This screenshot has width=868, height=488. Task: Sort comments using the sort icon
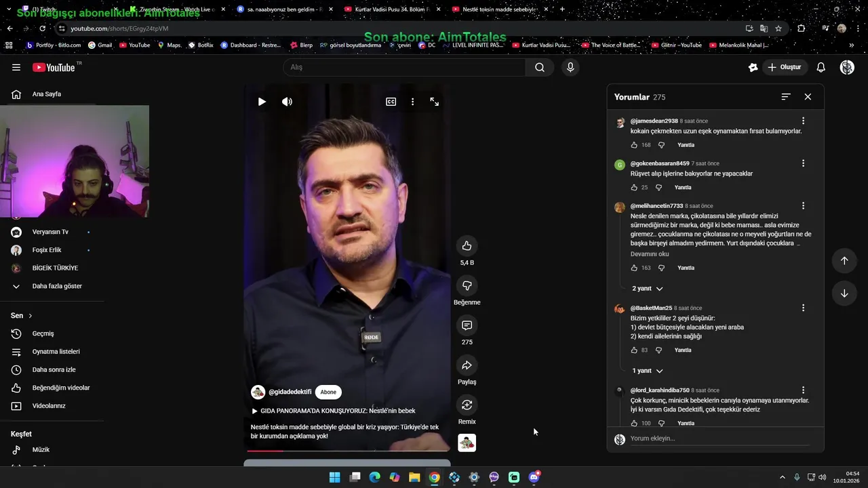point(786,97)
